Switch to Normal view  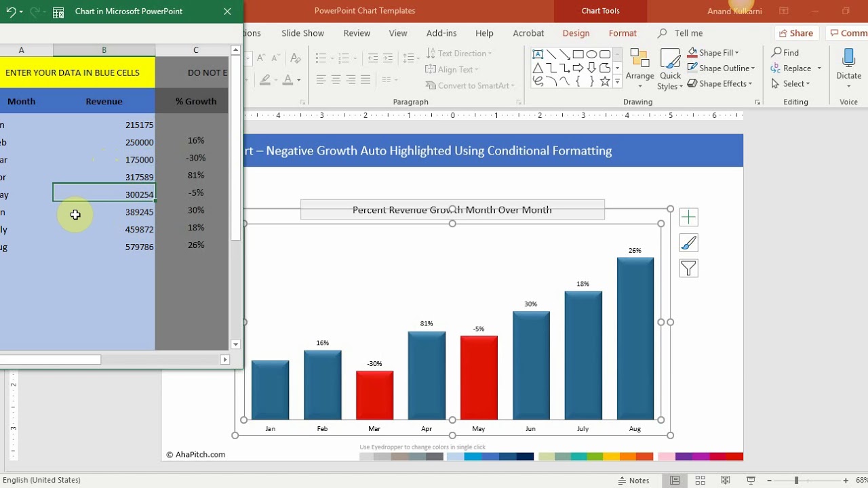point(675,480)
